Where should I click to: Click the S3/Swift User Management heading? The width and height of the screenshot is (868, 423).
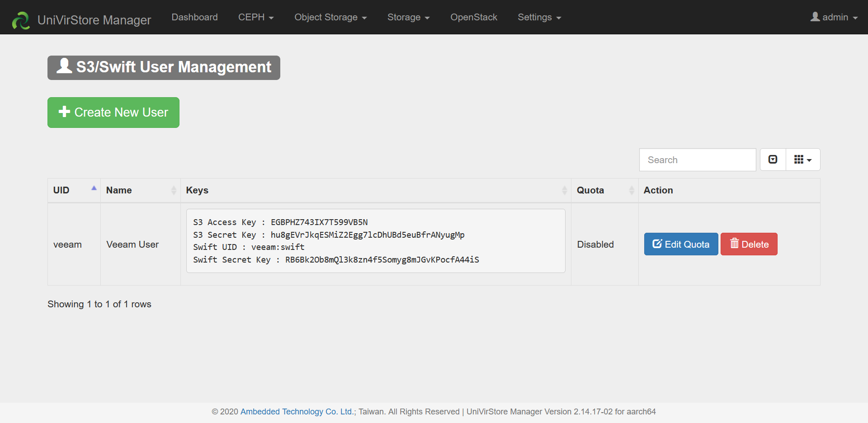pyautogui.click(x=164, y=68)
